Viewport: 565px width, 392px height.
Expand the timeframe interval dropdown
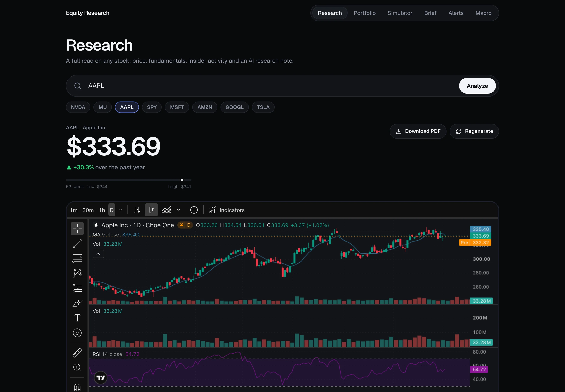[121, 210]
